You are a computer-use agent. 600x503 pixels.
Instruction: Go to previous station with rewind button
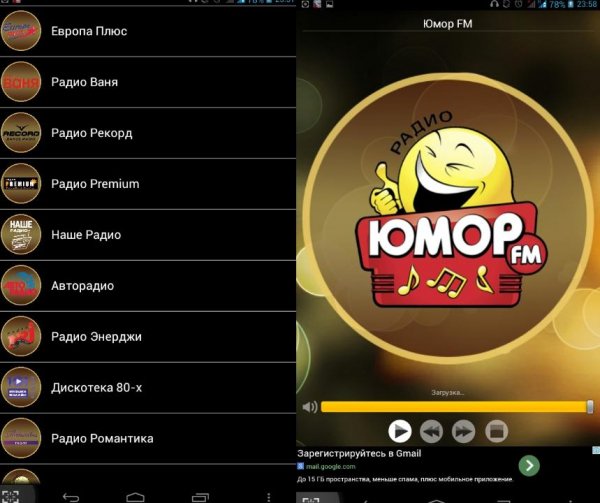431,431
